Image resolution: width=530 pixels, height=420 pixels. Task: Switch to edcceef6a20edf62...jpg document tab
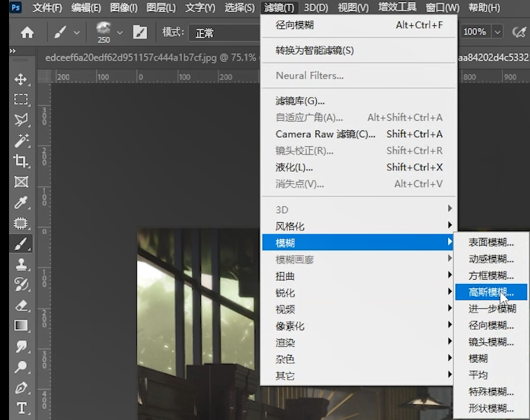tap(150, 57)
